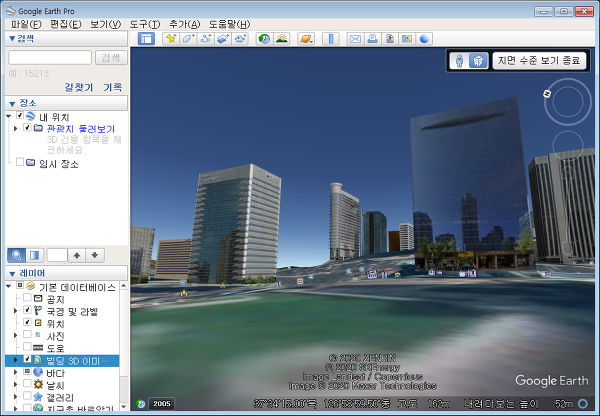600x416 pixels.
Task: Toggle the 관광지 둘러보기 checkbox
Action: point(27,127)
